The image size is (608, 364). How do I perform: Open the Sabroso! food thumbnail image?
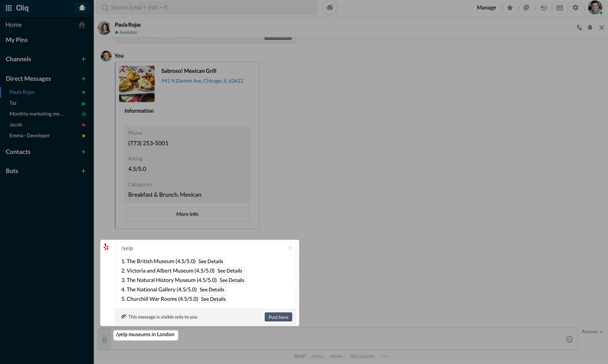(x=137, y=84)
